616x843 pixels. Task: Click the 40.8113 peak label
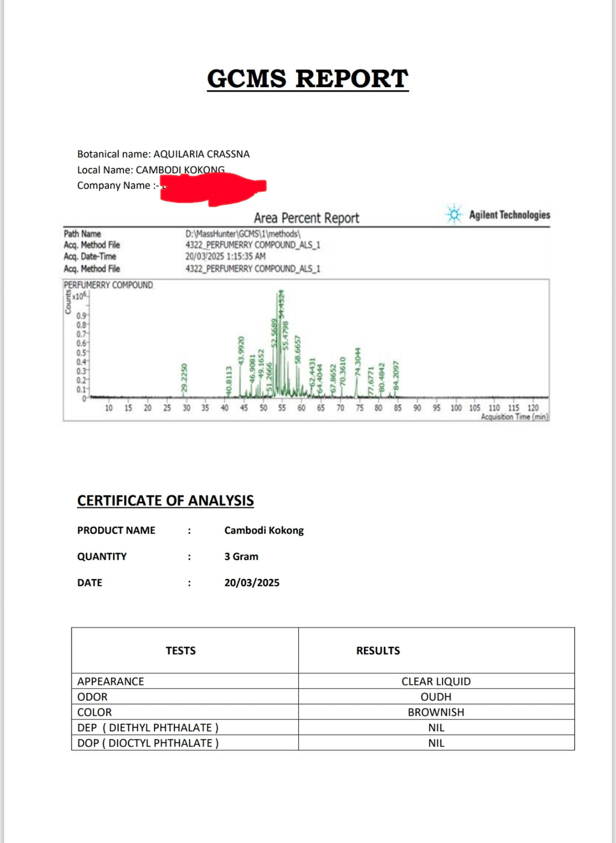coord(229,381)
